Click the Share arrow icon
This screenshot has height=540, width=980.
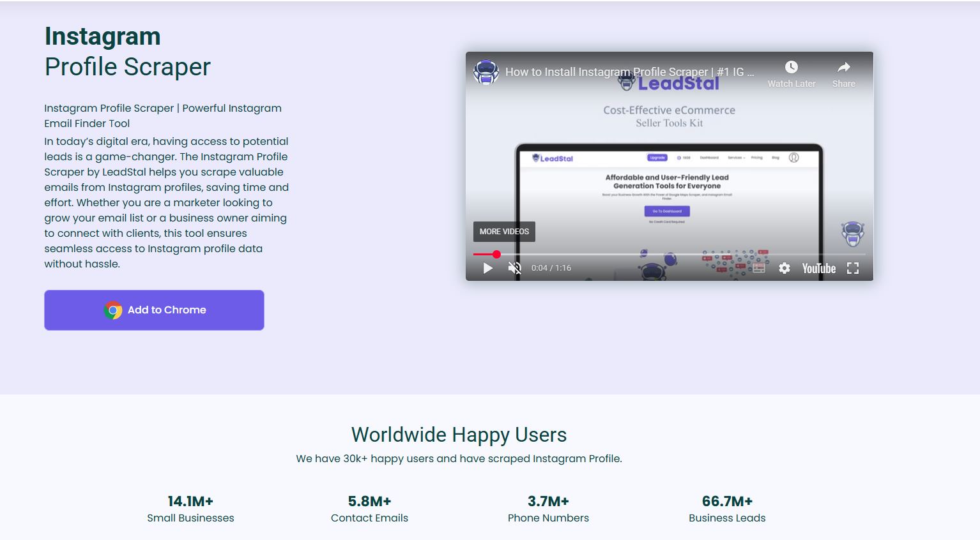[843, 68]
